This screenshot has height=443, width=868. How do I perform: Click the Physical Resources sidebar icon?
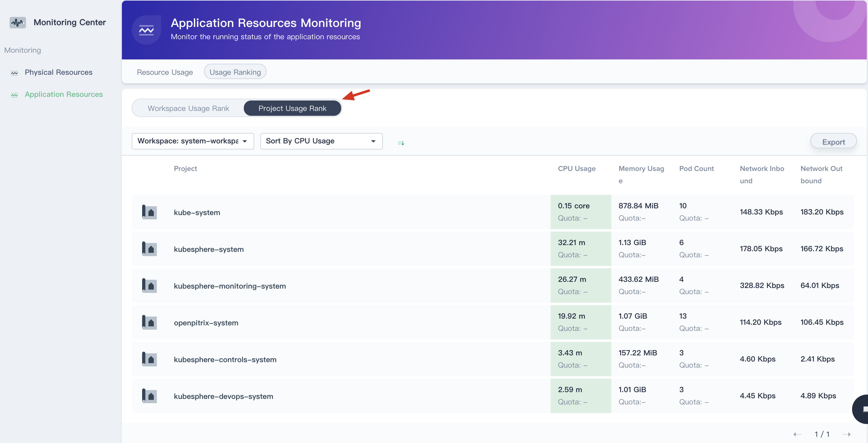(x=14, y=73)
